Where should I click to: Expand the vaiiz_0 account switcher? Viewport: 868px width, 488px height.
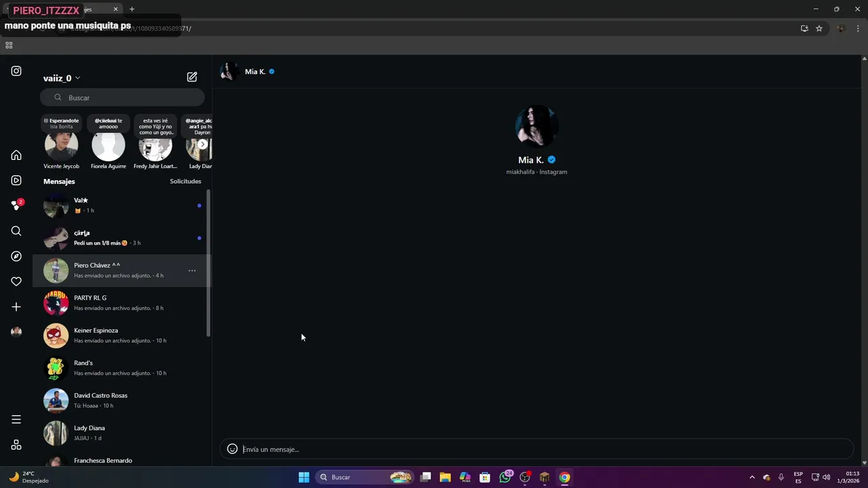[x=62, y=78]
